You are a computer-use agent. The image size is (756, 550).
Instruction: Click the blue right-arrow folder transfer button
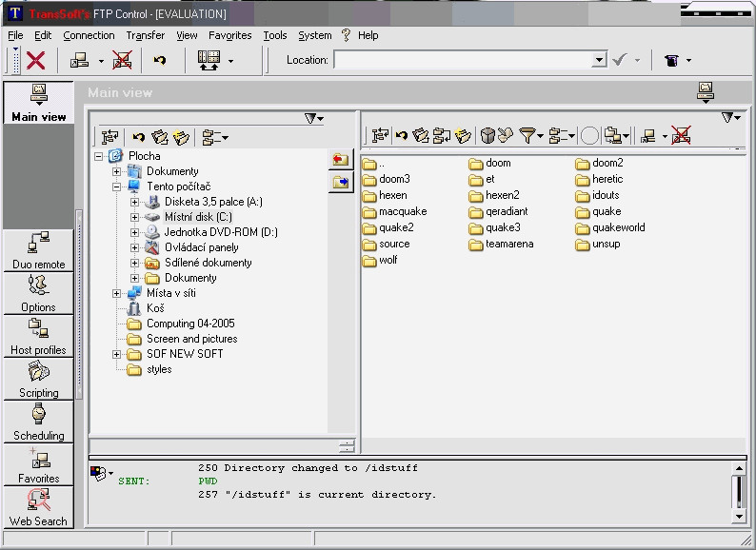pos(341,182)
